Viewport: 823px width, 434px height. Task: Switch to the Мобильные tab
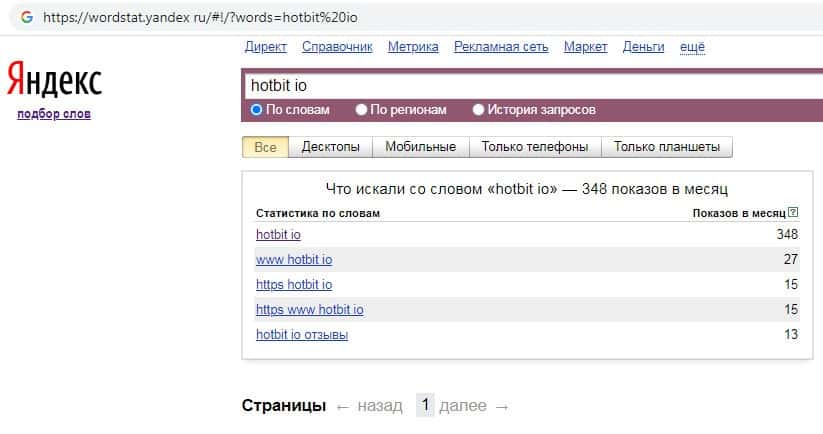click(x=420, y=147)
